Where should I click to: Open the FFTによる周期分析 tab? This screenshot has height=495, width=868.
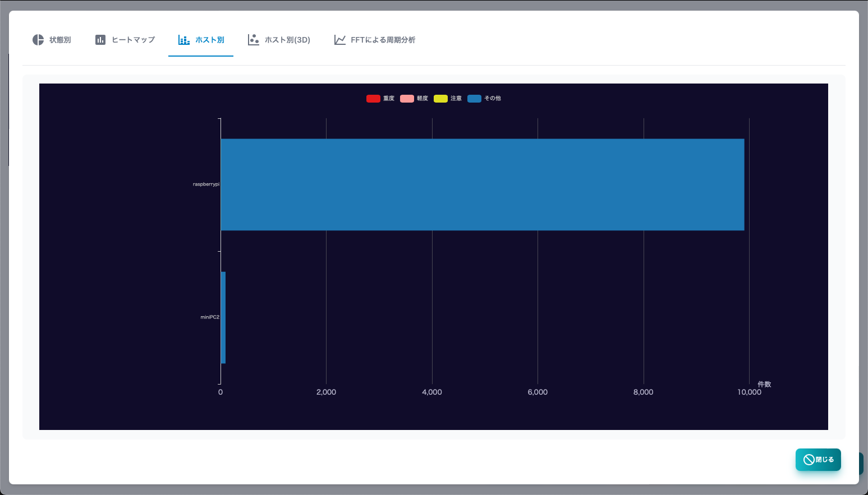click(x=375, y=40)
